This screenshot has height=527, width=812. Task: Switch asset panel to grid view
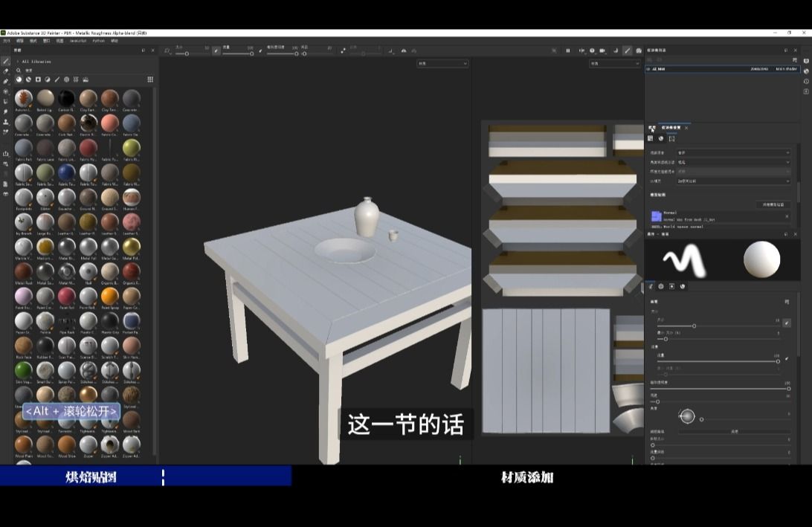pos(150,80)
